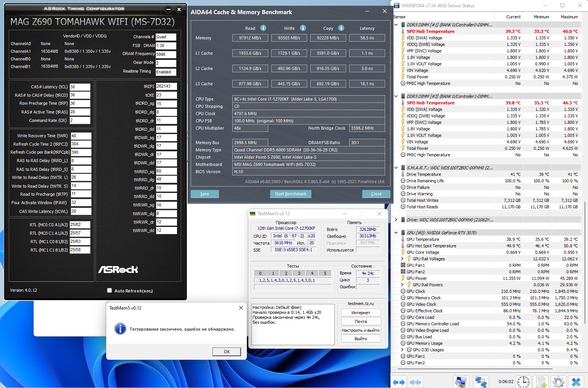Click the Save button in AIDA64 benchmark
The width and height of the screenshot is (588, 388).
[x=205, y=194]
